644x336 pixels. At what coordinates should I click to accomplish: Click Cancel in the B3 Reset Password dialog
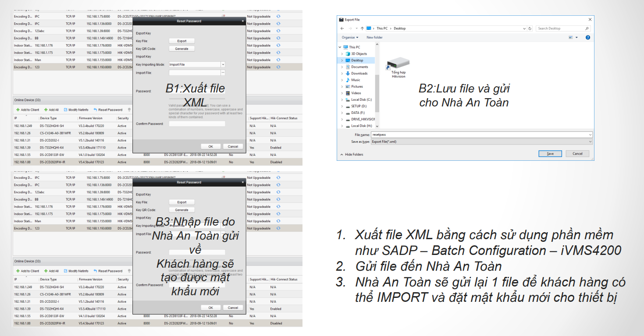coord(233,308)
